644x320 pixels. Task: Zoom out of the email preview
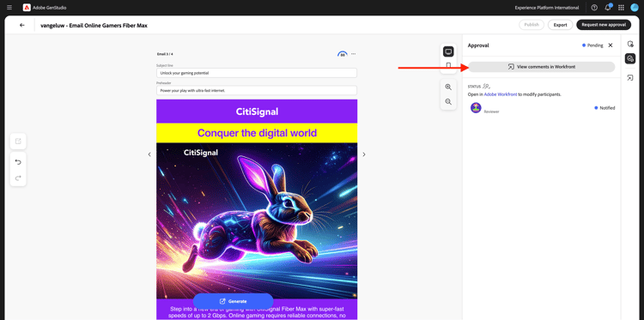click(x=448, y=102)
